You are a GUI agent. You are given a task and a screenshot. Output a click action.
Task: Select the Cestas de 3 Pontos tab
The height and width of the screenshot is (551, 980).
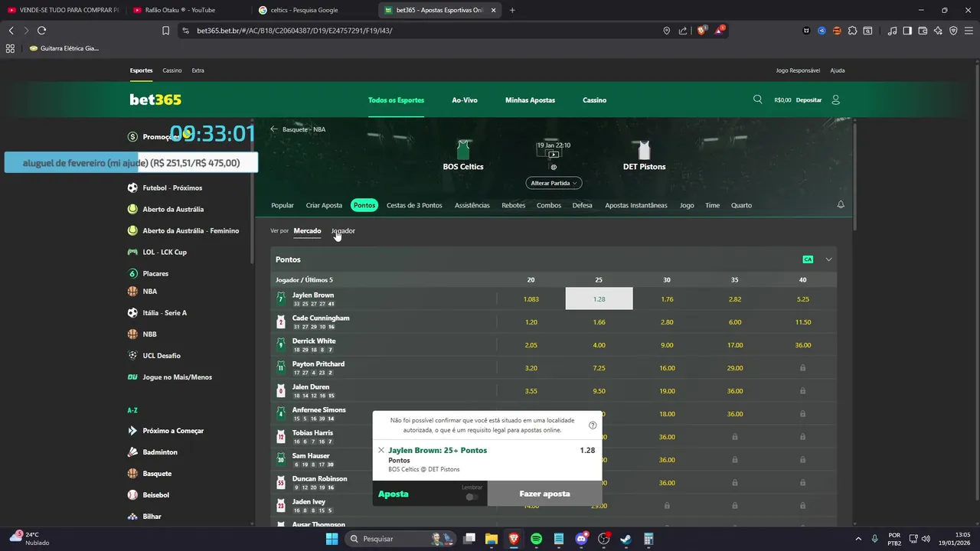pos(414,205)
